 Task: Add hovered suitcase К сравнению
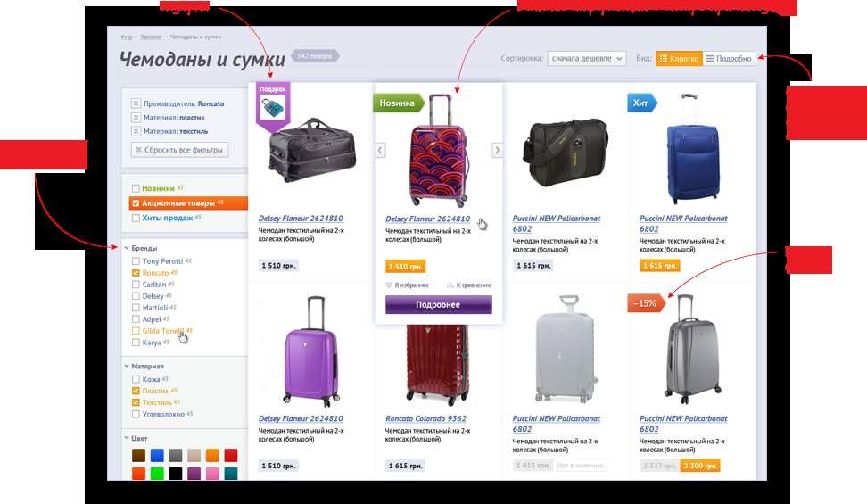click(x=469, y=285)
